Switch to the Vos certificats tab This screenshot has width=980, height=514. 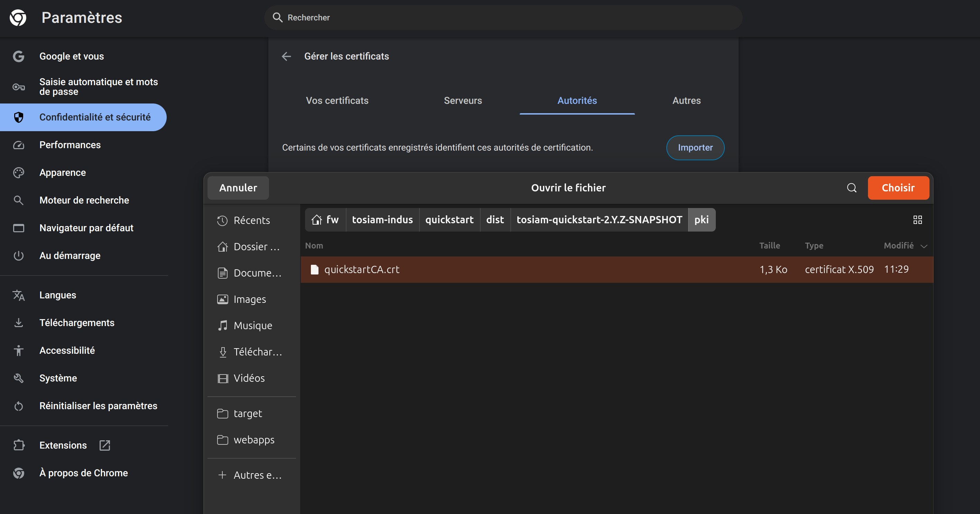point(337,100)
